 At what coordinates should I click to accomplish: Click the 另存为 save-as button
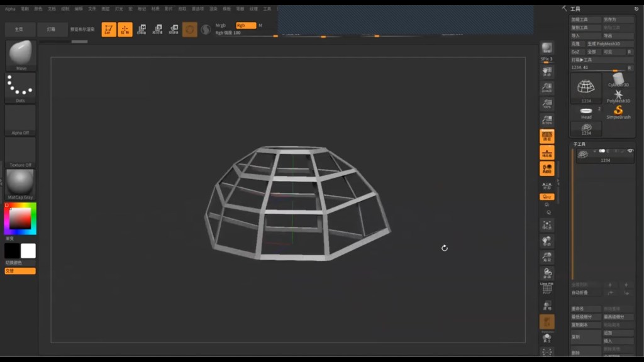[x=611, y=19]
